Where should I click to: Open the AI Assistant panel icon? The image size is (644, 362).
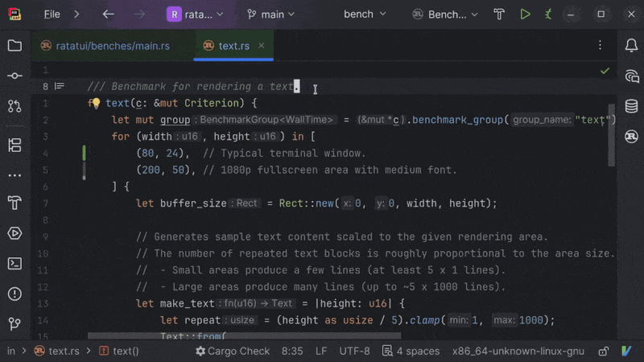point(631,76)
